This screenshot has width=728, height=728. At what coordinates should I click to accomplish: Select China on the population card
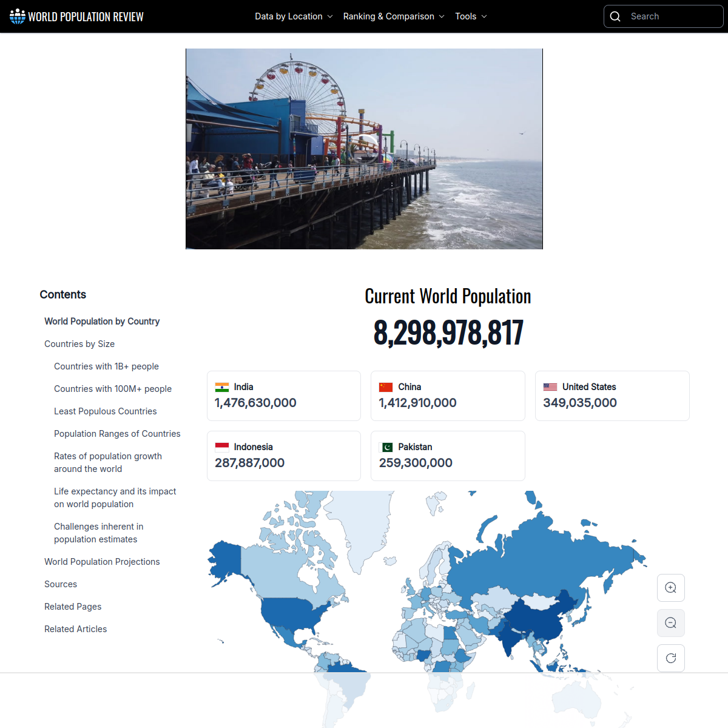(409, 386)
